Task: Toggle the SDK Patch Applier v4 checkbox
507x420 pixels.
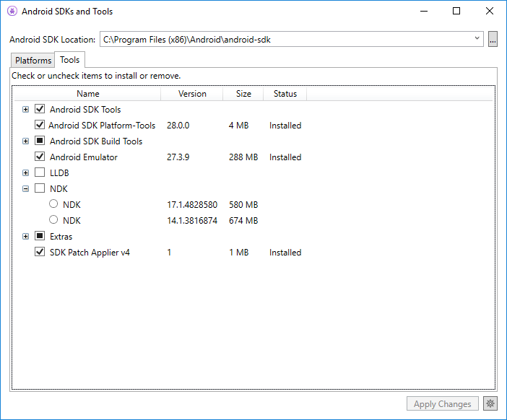Action: pos(40,253)
